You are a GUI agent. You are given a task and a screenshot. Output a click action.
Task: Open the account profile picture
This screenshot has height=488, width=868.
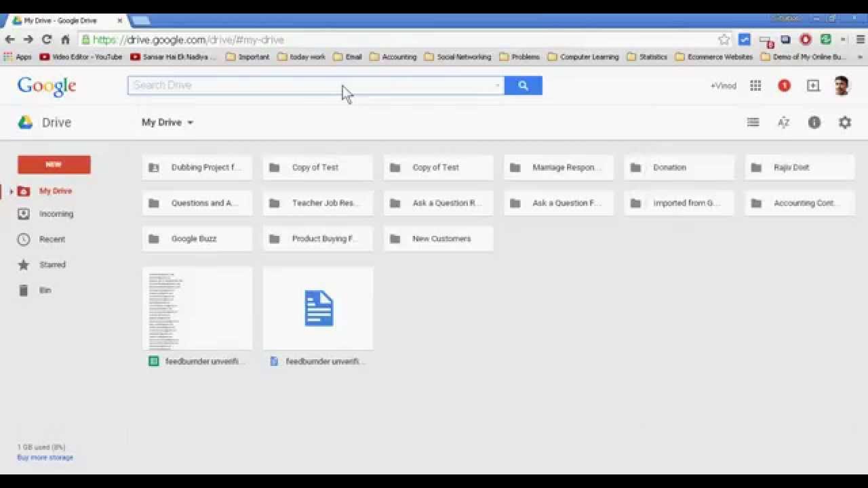pos(842,85)
